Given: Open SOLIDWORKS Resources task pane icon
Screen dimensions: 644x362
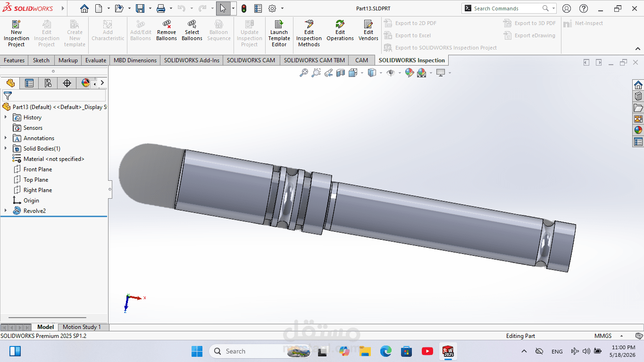Looking at the screenshot, I should 638,85.
